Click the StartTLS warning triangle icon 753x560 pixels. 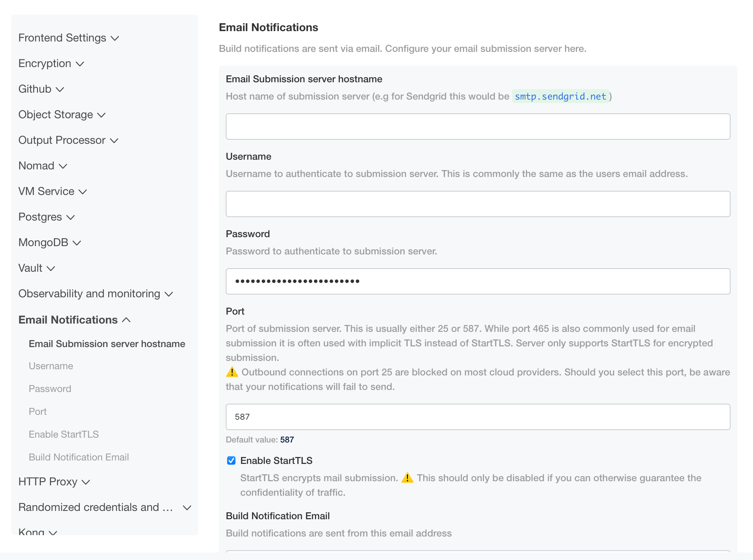407,478
